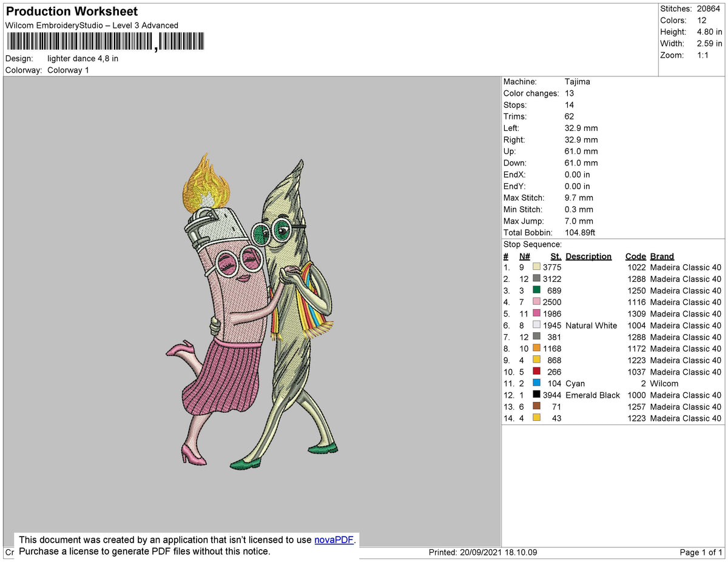The image size is (728, 562).
Task: Click the Wilcom brand entry for Cyan
Action: (664, 383)
